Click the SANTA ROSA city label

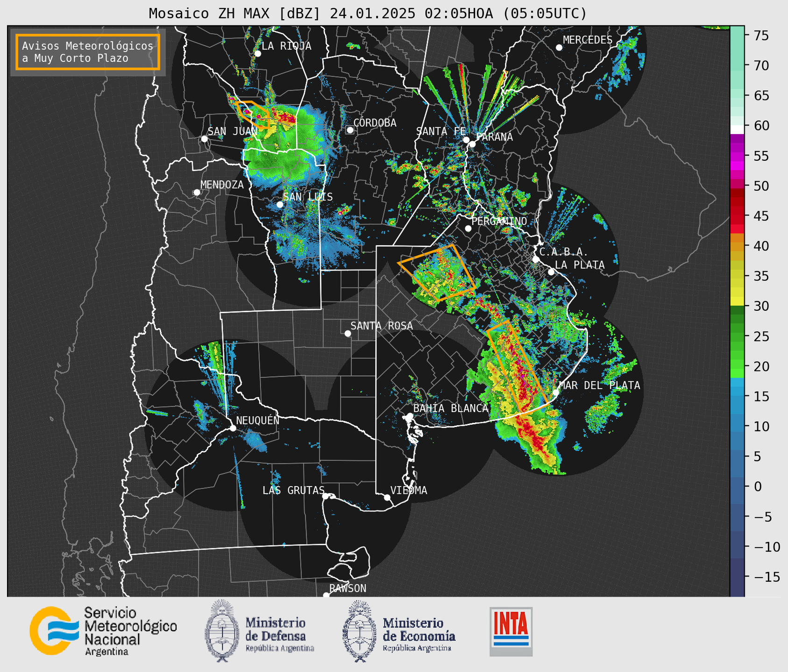click(382, 326)
